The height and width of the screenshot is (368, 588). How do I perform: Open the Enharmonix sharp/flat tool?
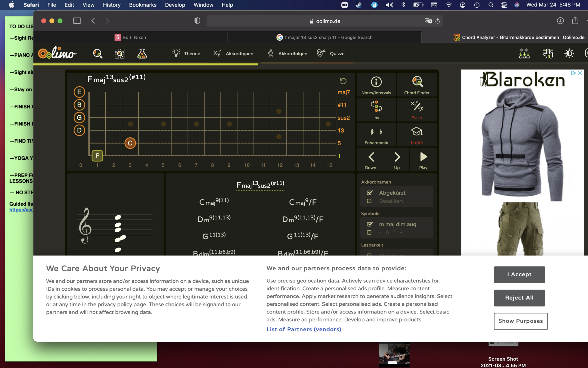[x=376, y=135]
